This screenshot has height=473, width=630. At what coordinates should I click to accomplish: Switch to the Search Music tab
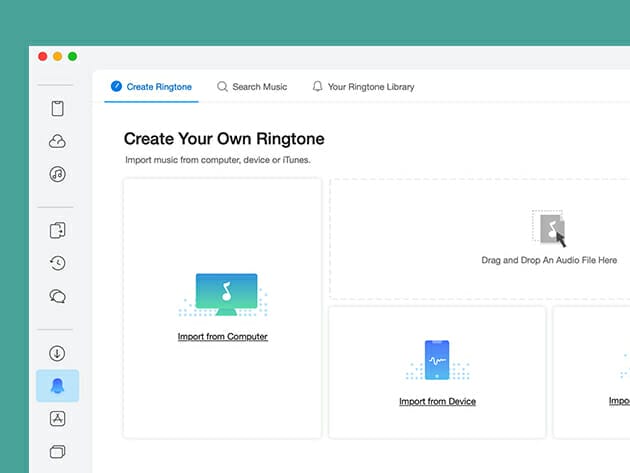[252, 87]
